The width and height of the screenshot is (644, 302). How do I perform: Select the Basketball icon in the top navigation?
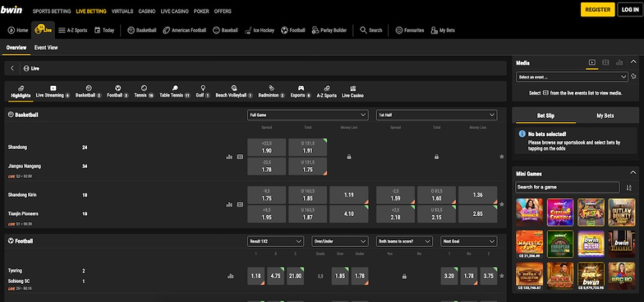click(x=131, y=30)
